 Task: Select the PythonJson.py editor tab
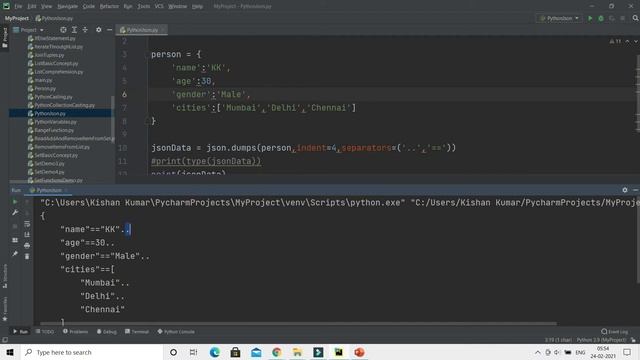(142, 30)
